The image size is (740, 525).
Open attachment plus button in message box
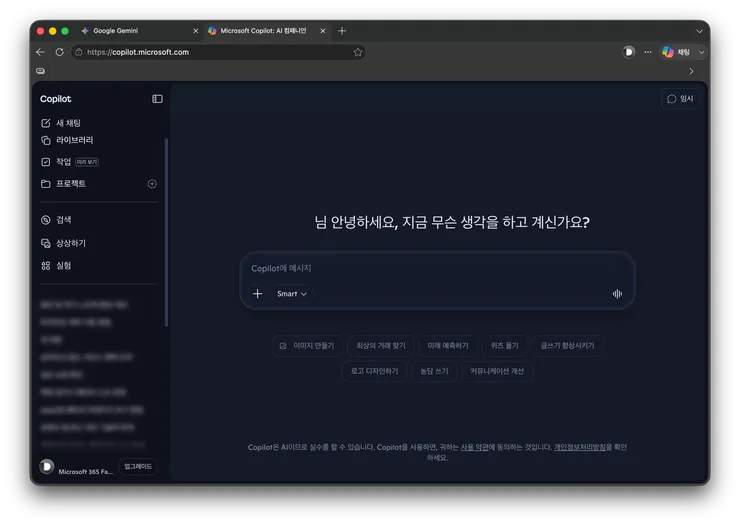coord(258,294)
